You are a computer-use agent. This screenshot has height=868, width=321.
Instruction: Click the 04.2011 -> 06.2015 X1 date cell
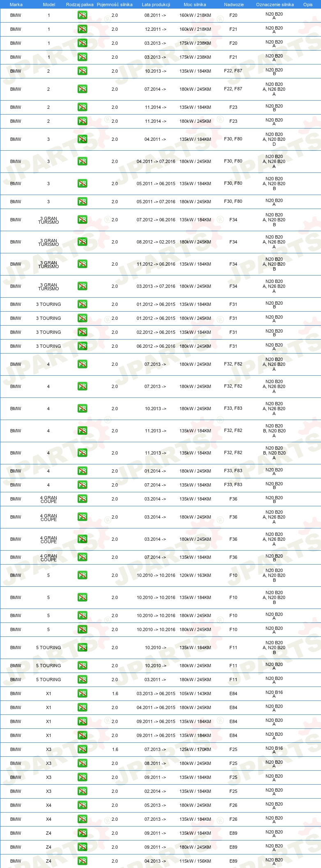click(156, 707)
